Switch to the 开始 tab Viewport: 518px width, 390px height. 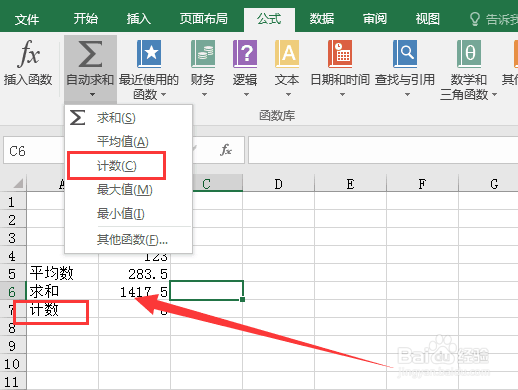tap(86, 19)
